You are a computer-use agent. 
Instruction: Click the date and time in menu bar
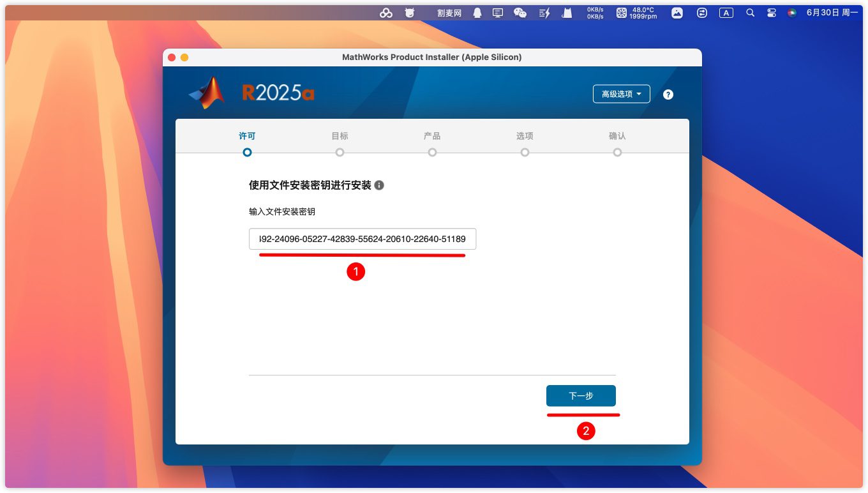[x=832, y=13]
